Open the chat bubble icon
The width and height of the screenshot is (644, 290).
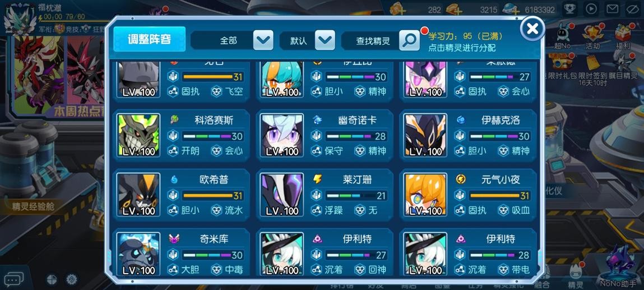(13, 280)
